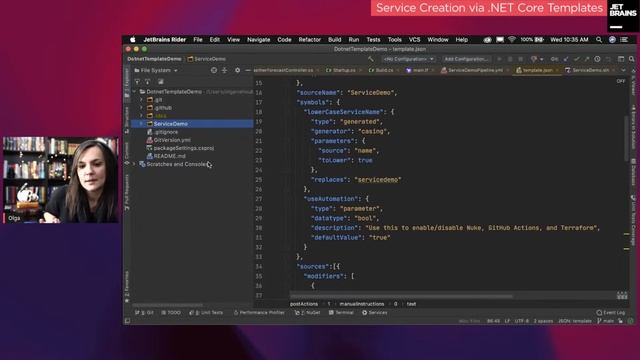Hide the explorer panel with minus icon
640x360 pixels.
pos(247,70)
